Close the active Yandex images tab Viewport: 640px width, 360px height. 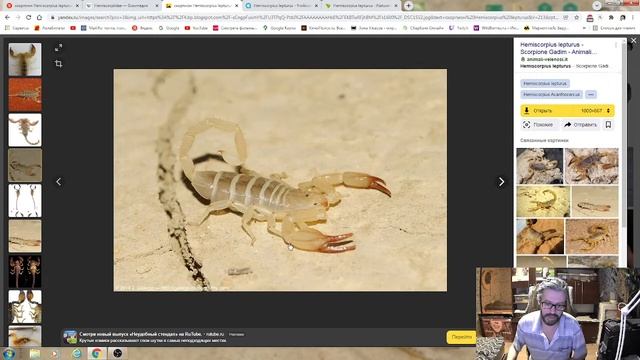236,6
